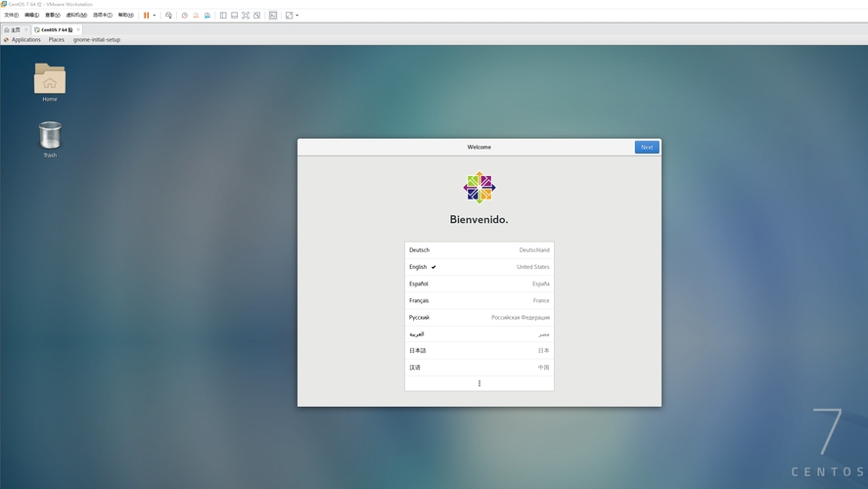868x489 pixels.
Task: Select 汉语 中国 language row
Action: click(x=480, y=368)
